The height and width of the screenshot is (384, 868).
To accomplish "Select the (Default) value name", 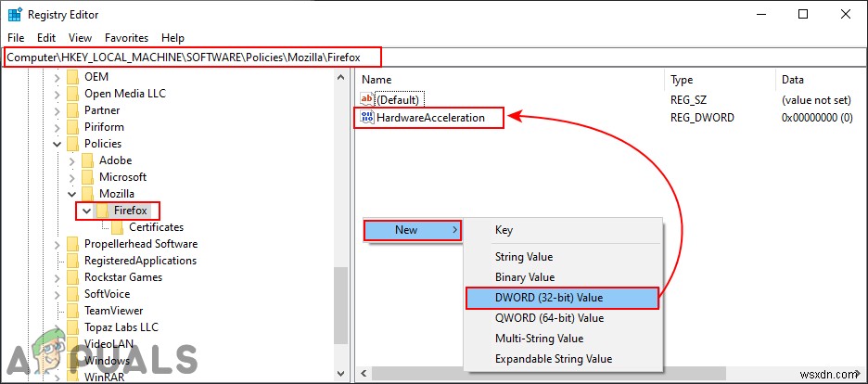I will tap(398, 99).
